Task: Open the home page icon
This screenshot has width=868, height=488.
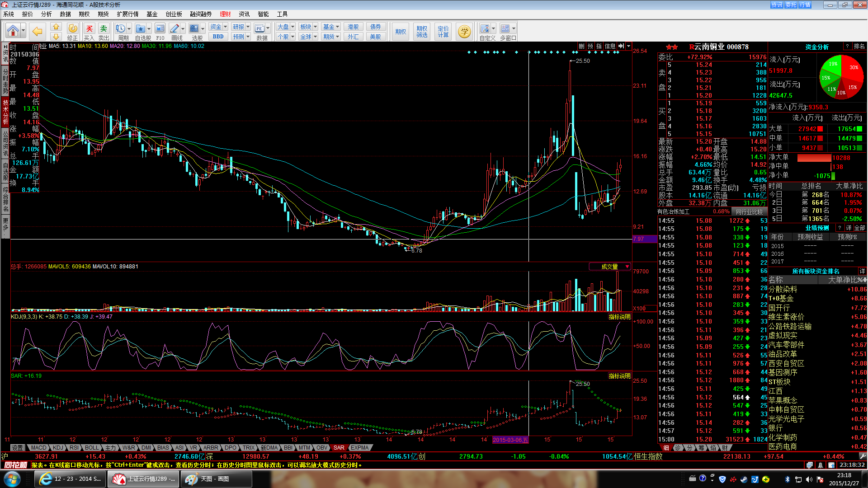Action: tap(13, 31)
